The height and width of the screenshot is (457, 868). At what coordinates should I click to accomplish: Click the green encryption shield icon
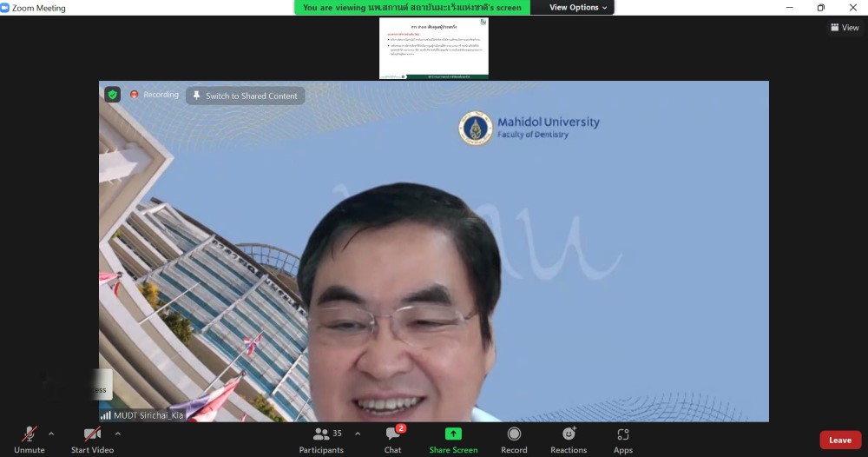point(113,95)
